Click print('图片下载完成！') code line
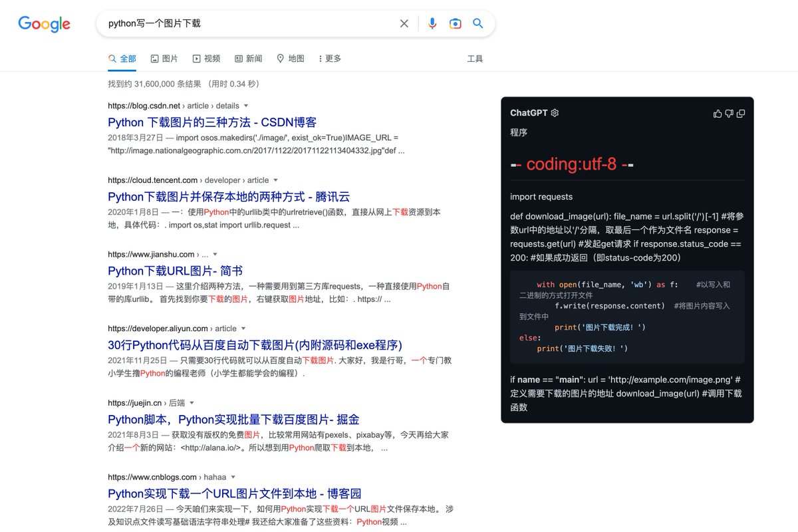This screenshot has width=798, height=532. [600, 327]
